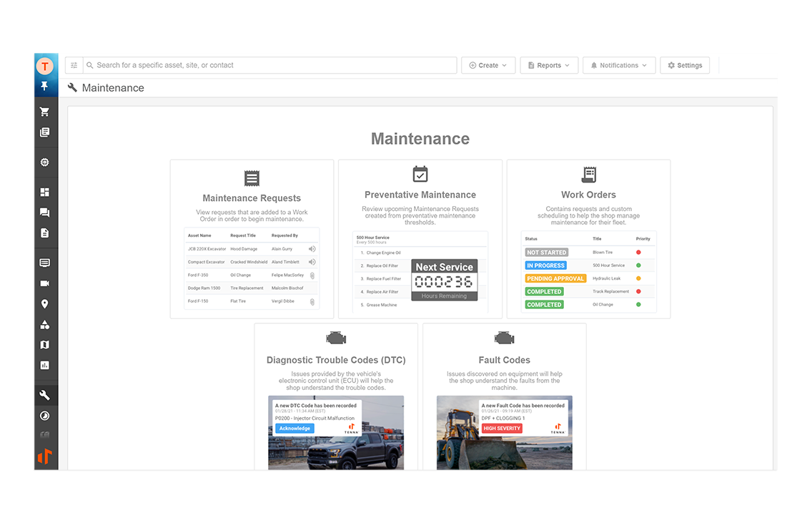Click the shopping cart icon in the sidebar
The width and height of the screenshot is (812, 523).
point(45,111)
